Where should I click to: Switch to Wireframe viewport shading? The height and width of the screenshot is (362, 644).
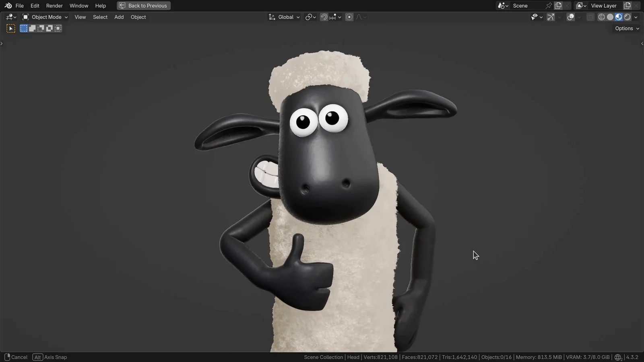[601, 17]
